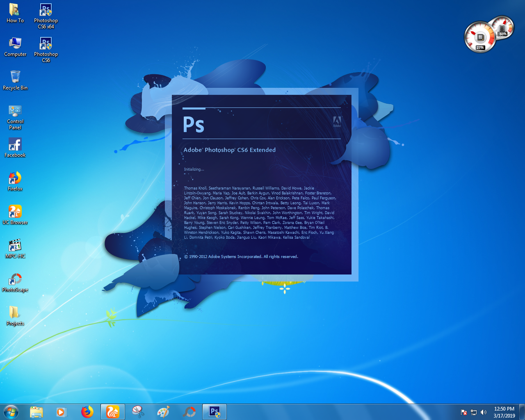This screenshot has width=525, height=420.
Task: Open the volume speaker icon in the tray
Action: click(484, 412)
